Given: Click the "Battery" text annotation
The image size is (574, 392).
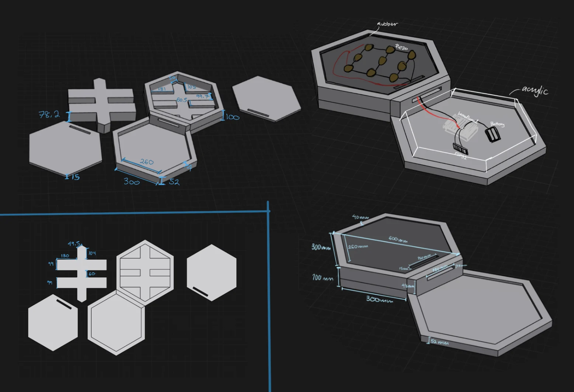Looking at the screenshot, I should pos(497,124).
